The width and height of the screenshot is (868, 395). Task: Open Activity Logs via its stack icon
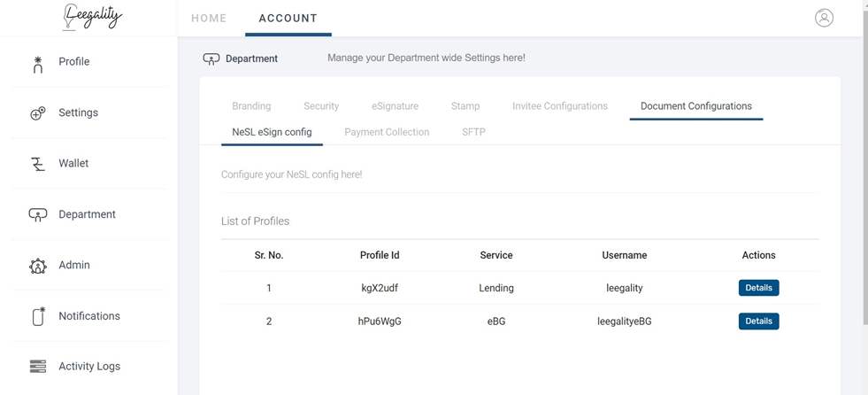(x=38, y=367)
